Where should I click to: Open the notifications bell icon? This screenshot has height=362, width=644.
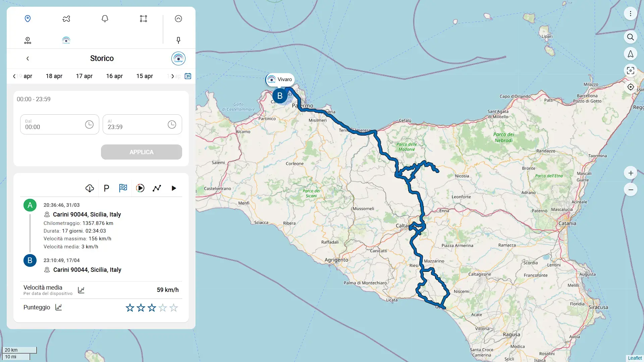tap(105, 19)
